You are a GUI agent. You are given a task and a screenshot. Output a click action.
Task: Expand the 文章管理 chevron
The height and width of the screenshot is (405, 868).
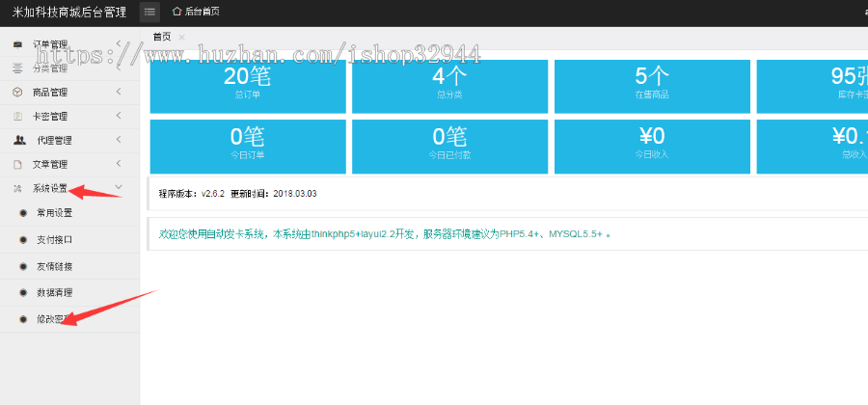[119, 164]
